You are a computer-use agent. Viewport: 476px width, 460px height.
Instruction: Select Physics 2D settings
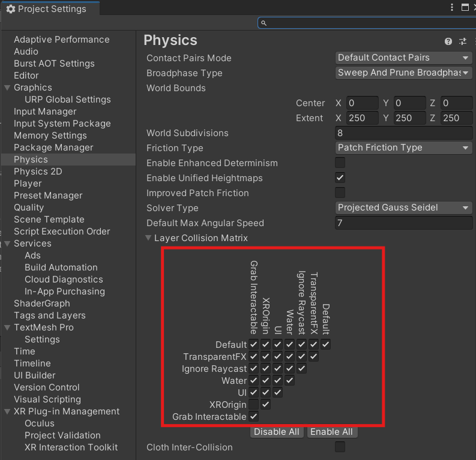pos(38,172)
